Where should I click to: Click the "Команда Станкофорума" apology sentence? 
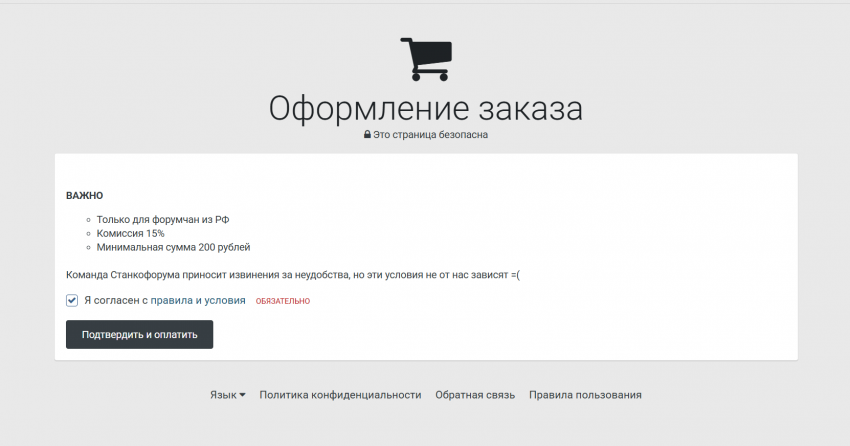[280, 274]
